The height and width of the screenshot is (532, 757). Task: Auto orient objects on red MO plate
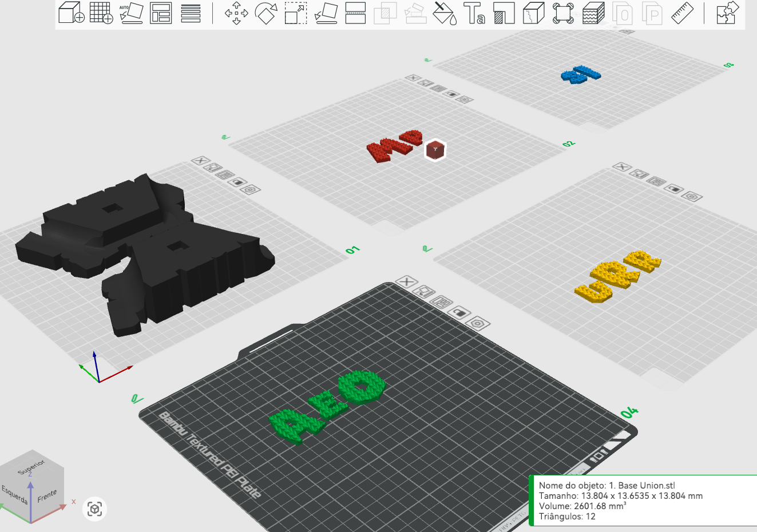(425, 83)
